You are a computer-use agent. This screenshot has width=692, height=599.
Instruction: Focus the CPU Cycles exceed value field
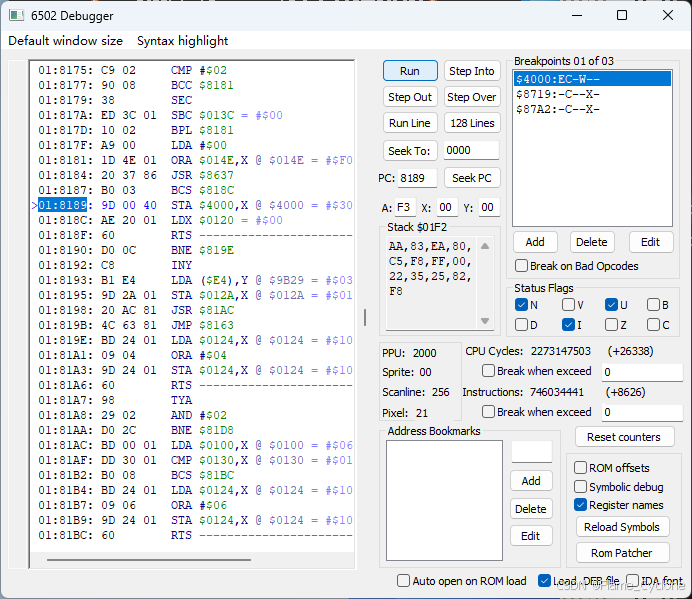tap(642, 372)
